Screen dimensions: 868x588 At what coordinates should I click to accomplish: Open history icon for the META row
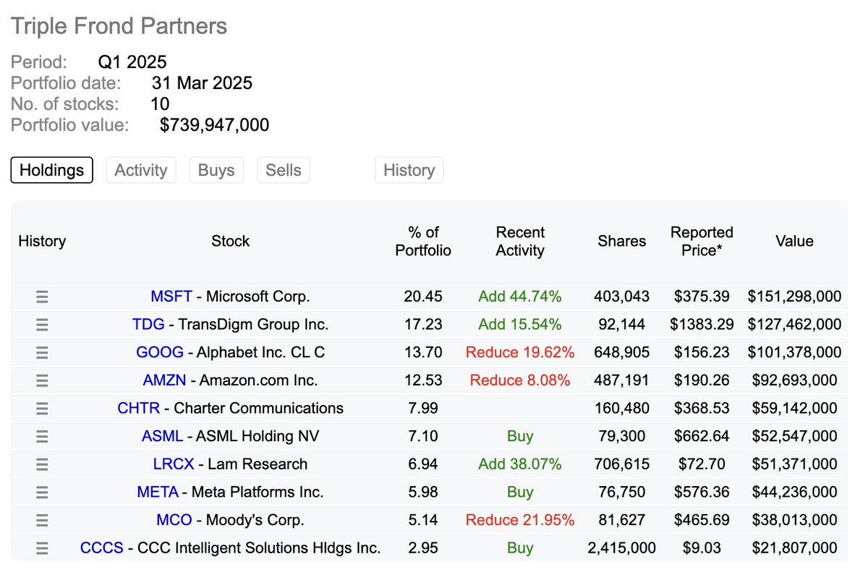tap(42, 492)
